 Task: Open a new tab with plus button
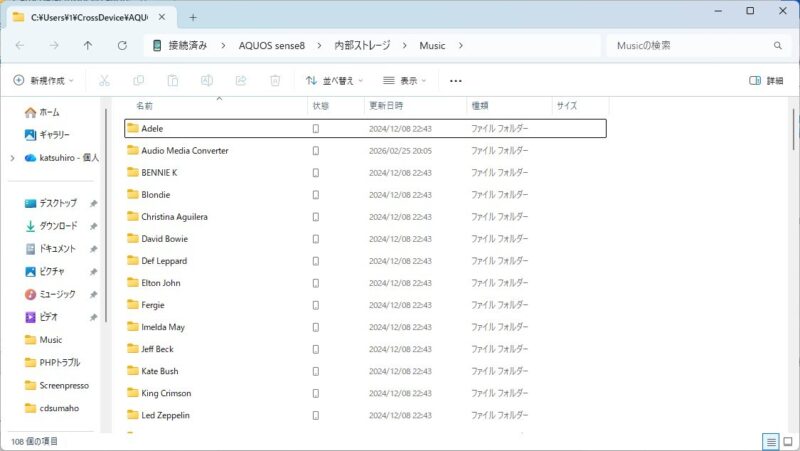tap(193, 17)
